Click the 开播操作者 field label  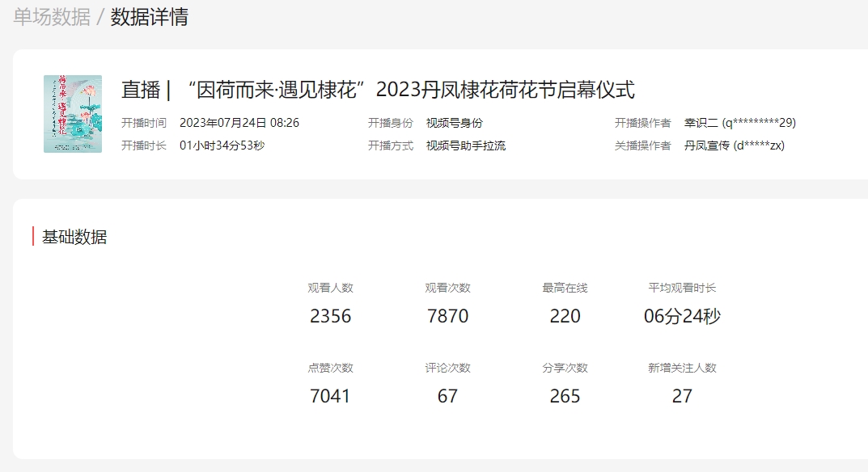[x=642, y=123]
